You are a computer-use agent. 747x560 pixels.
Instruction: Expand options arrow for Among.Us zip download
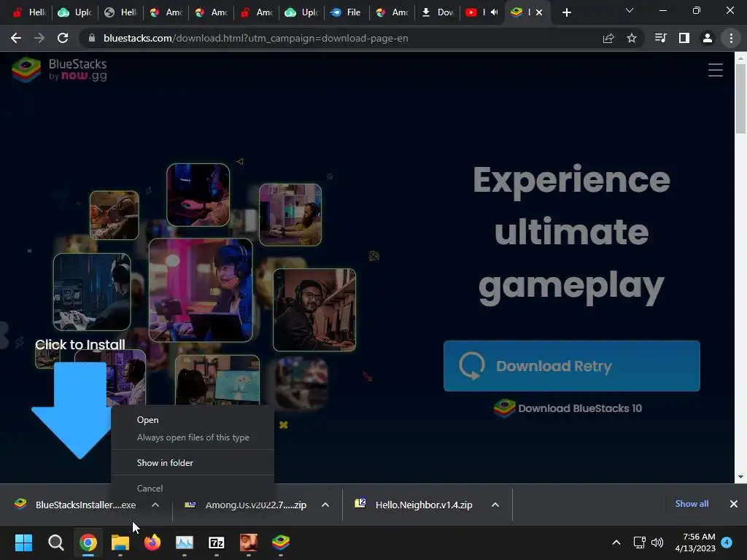pyautogui.click(x=325, y=505)
